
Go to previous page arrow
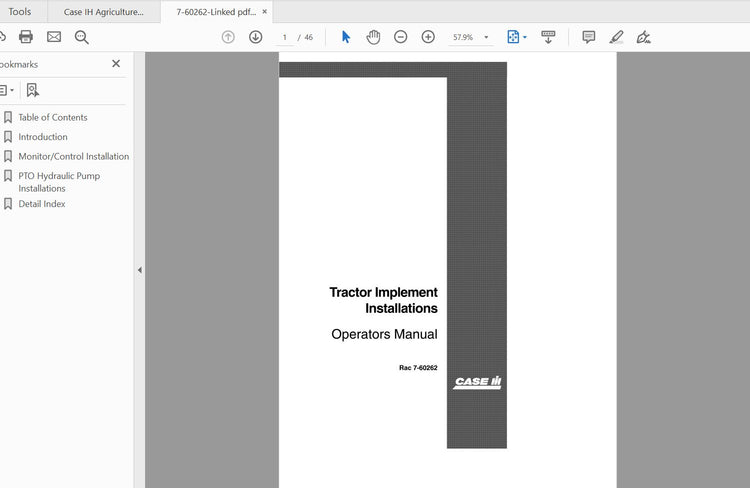pos(228,37)
